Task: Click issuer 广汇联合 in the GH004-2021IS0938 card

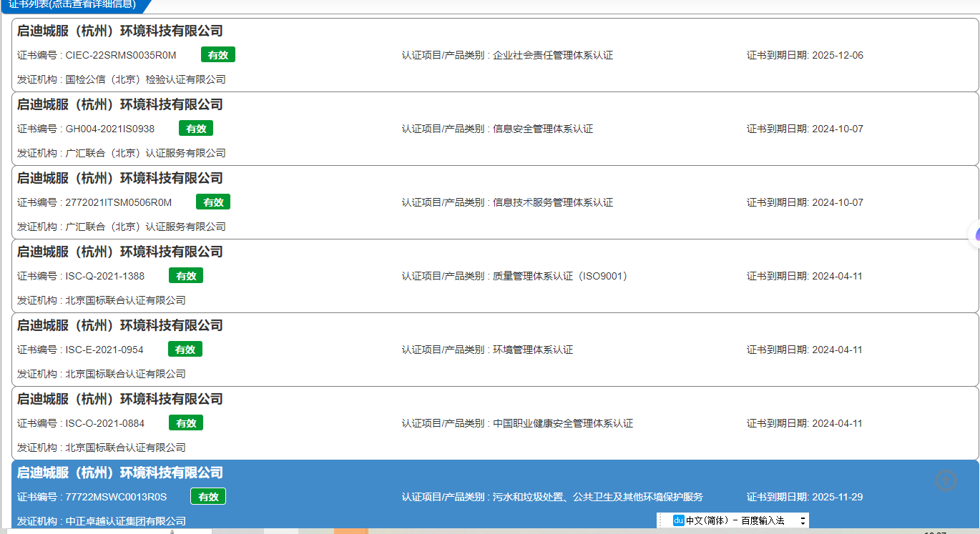Action: pos(146,153)
